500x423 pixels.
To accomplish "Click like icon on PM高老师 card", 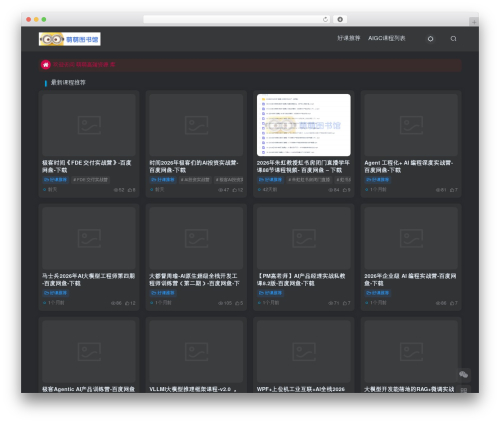I will pyautogui.click(x=345, y=303).
